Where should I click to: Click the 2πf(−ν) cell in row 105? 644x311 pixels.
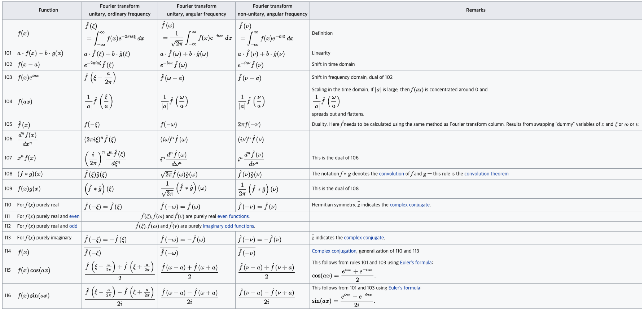[272, 125]
